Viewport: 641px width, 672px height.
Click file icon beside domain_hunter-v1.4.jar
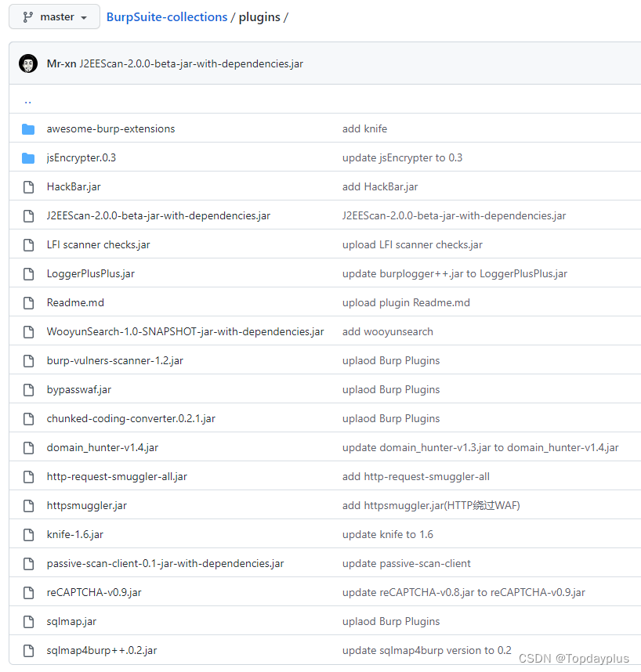pos(29,448)
